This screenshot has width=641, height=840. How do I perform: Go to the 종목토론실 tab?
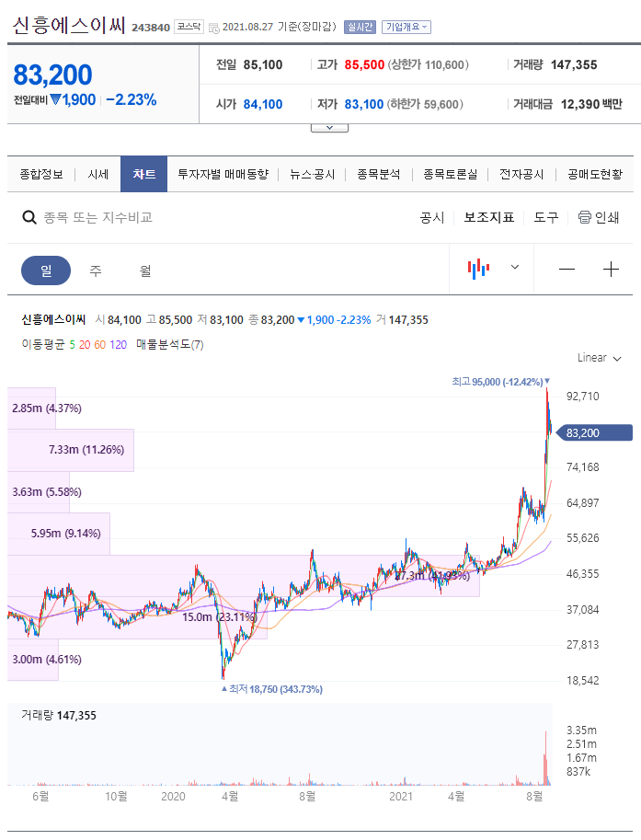pos(450,174)
